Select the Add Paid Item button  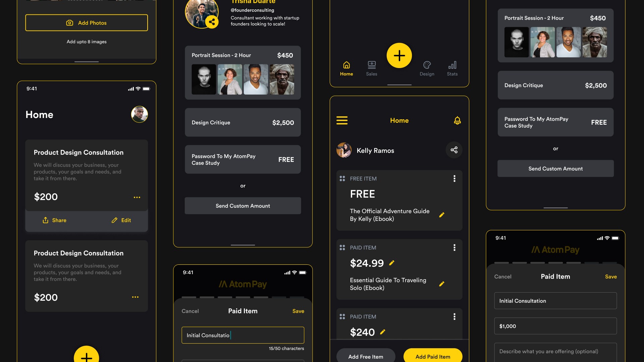tap(433, 357)
